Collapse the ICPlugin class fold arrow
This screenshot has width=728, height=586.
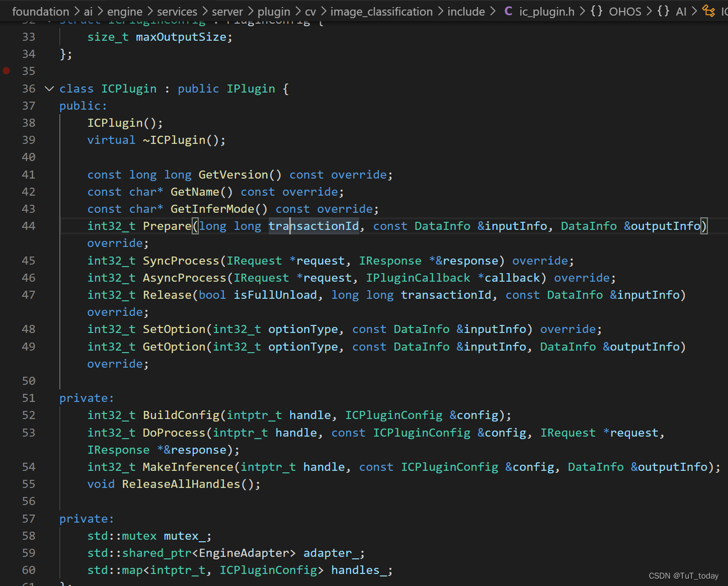pyautogui.click(x=49, y=88)
